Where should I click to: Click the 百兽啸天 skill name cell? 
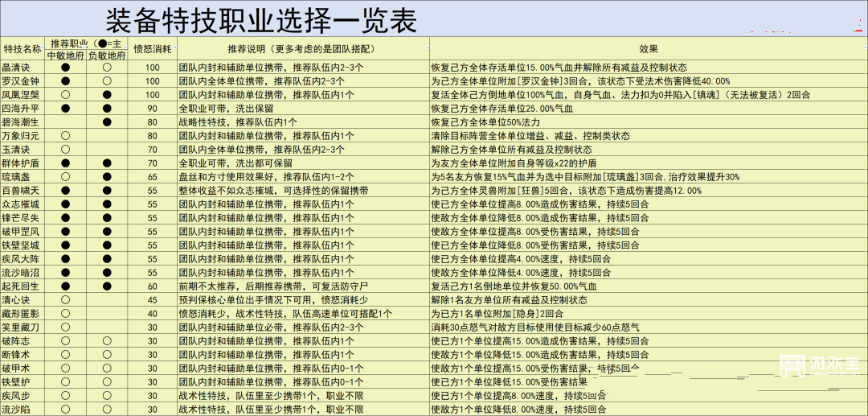click(23, 191)
